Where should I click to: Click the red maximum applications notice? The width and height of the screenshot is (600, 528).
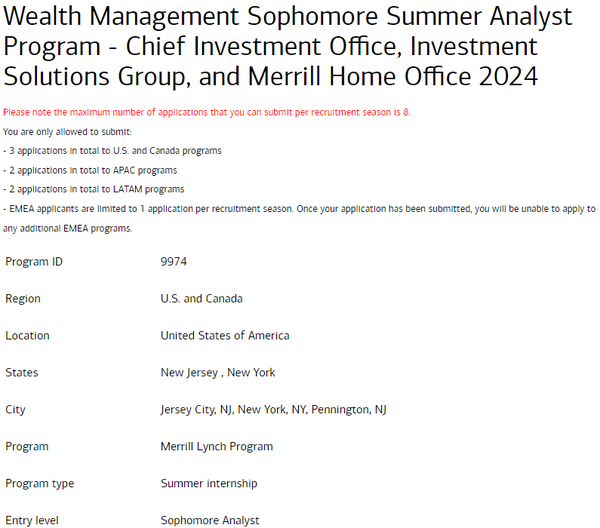pos(207,112)
